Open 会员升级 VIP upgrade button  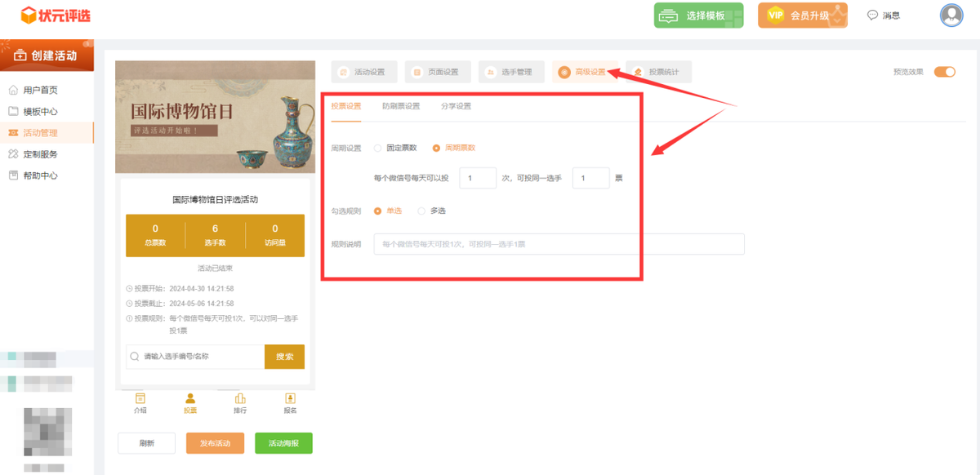[x=802, y=16]
